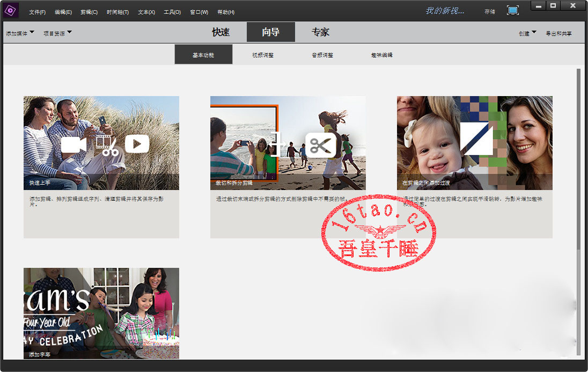This screenshot has height=372, width=588.
Task: Click the filmstrip scissors icon on first card
Action: [x=106, y=144]
